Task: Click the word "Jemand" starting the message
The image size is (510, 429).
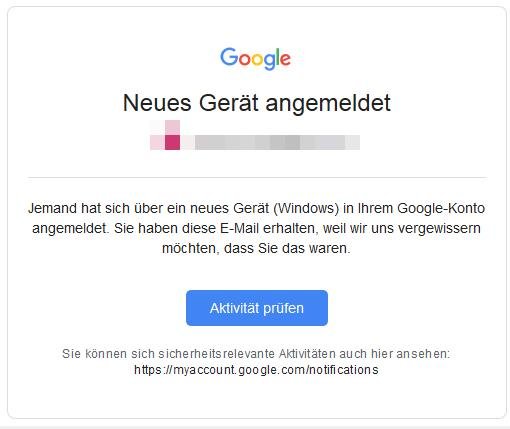Action: click(52, 208)
